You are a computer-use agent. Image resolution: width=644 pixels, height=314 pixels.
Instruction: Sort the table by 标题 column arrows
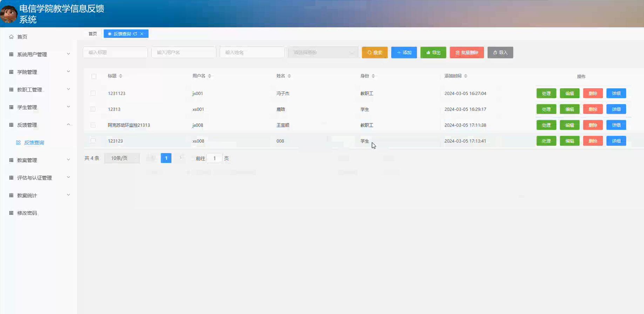tap(121, 76)
